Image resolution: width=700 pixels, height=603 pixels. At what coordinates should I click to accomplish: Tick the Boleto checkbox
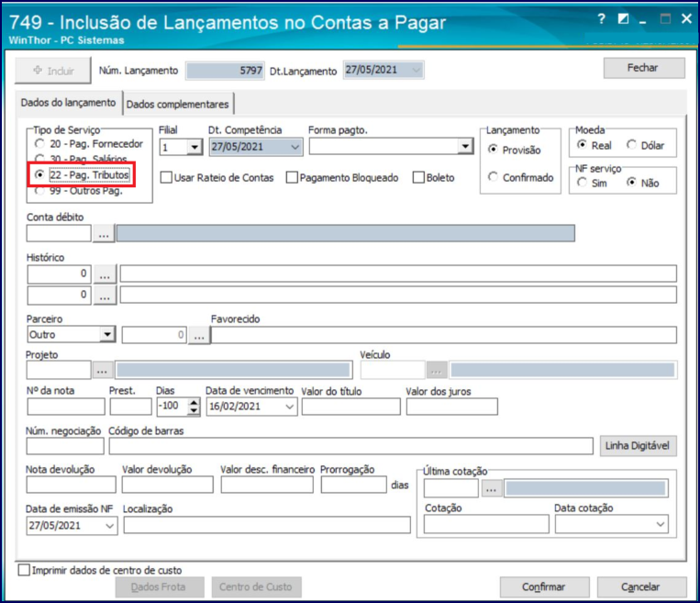418,177
